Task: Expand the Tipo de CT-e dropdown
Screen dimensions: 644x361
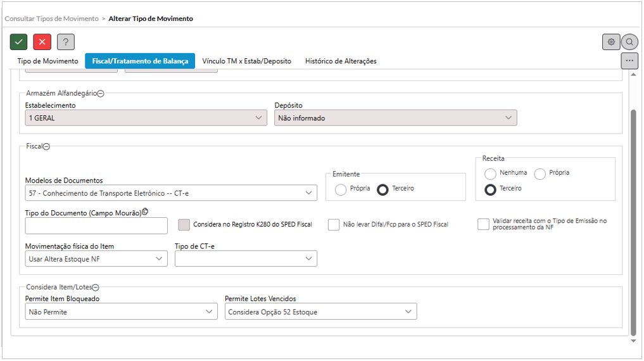Action: point(246,258)
